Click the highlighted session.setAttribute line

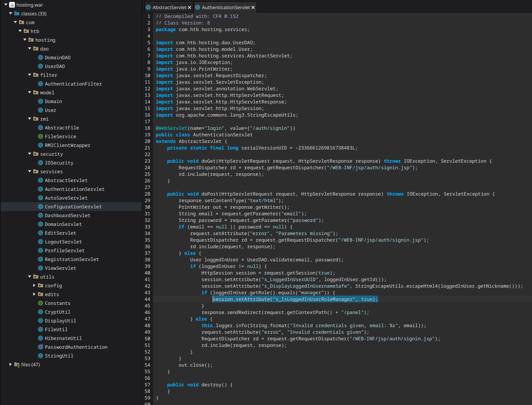click(x=295, y=299)
